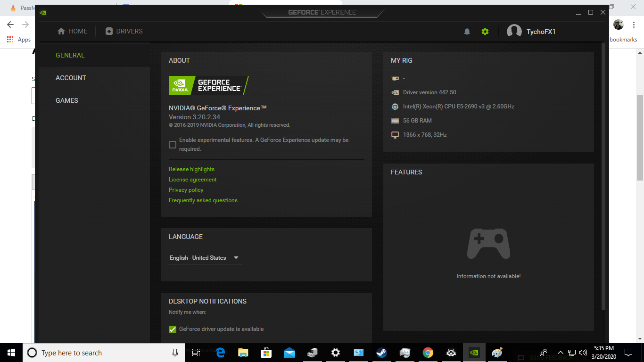This screenshot has height=362, width=644.
Task: Click the house icon beside HOME
Action: click(x=61, y=31)
